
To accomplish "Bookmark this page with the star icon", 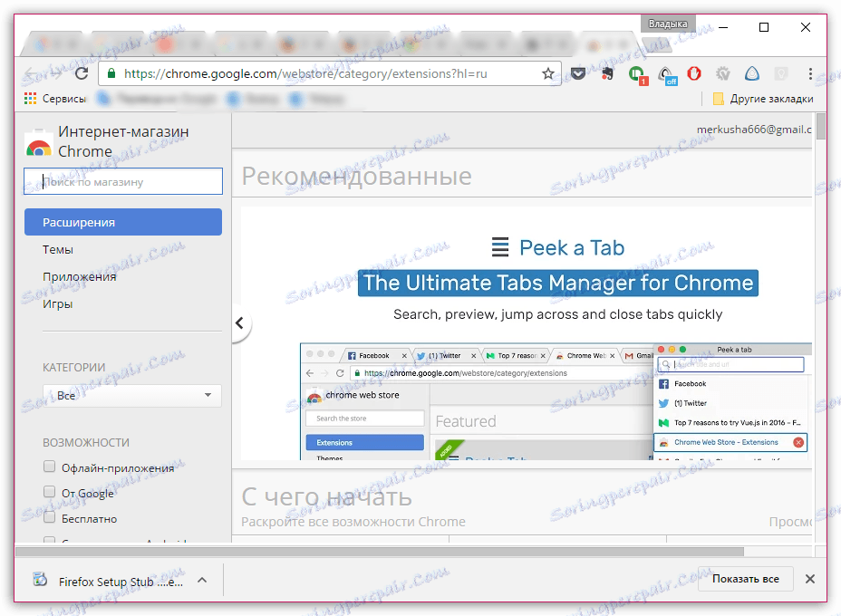I will pos(547,73).
